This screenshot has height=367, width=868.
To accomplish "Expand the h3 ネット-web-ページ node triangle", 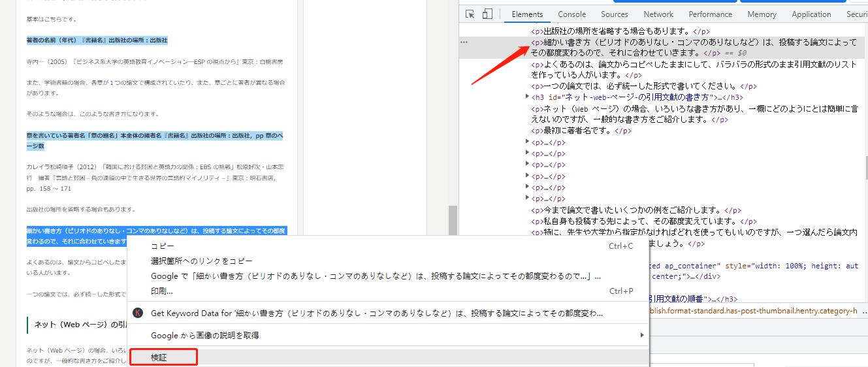I will 528,97.
